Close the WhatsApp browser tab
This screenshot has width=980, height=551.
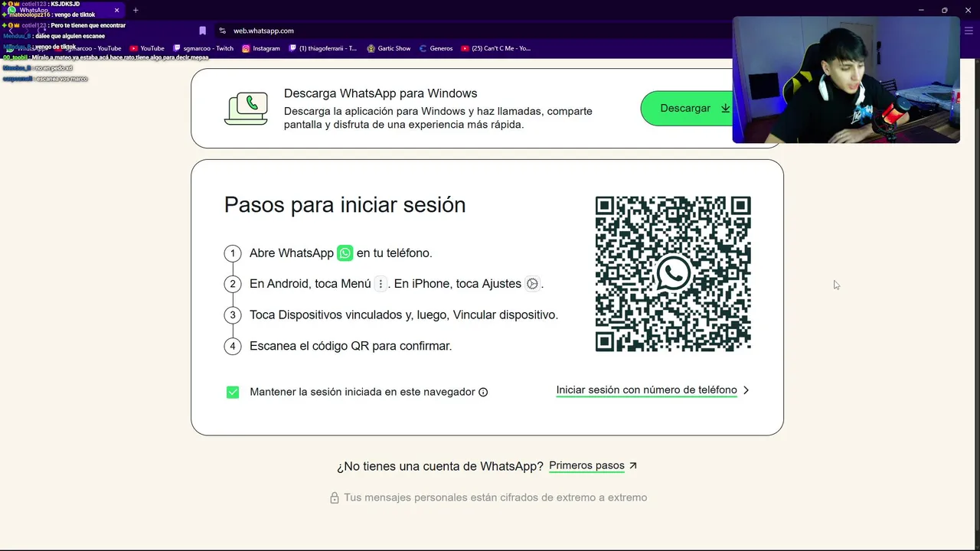tap(116, 10)
